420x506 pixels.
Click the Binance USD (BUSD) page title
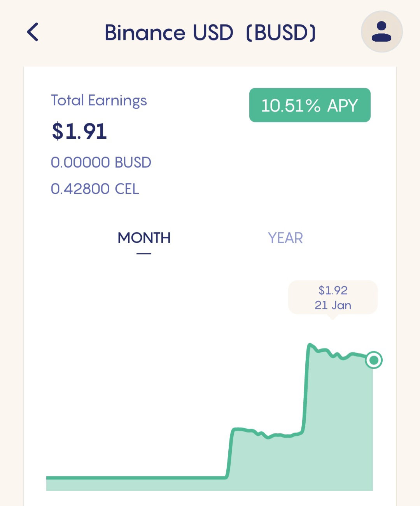(x=210, y=32)
